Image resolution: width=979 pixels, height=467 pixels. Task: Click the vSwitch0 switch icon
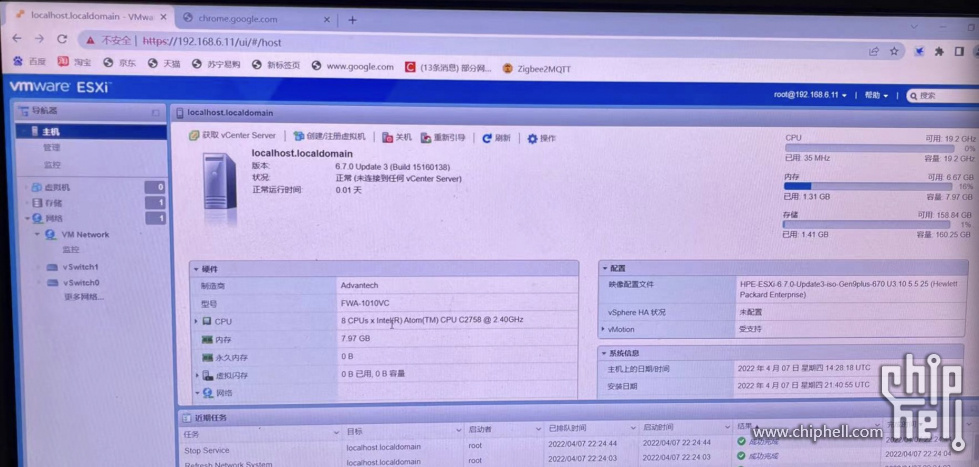pyautogui.click(x=52, y=283)
